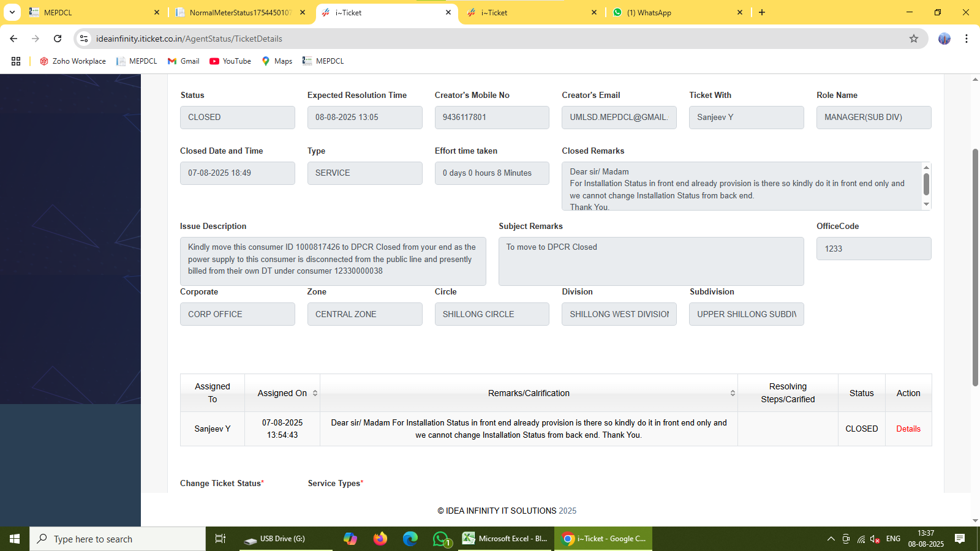
Task: Go back to the previous page
Action: (x=13, y=39)
